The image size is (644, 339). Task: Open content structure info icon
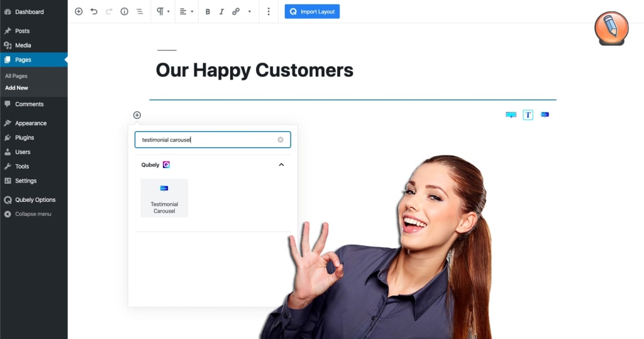click(124, 11)
